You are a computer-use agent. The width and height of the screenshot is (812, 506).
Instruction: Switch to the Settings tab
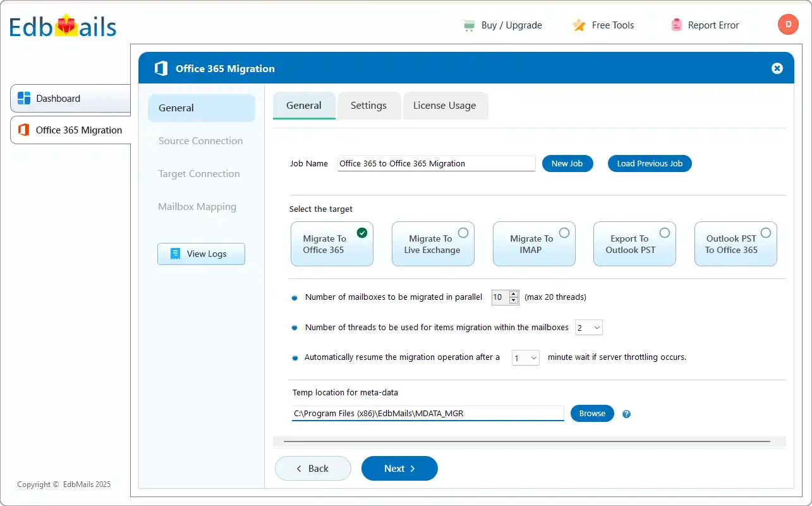[369, 106]
